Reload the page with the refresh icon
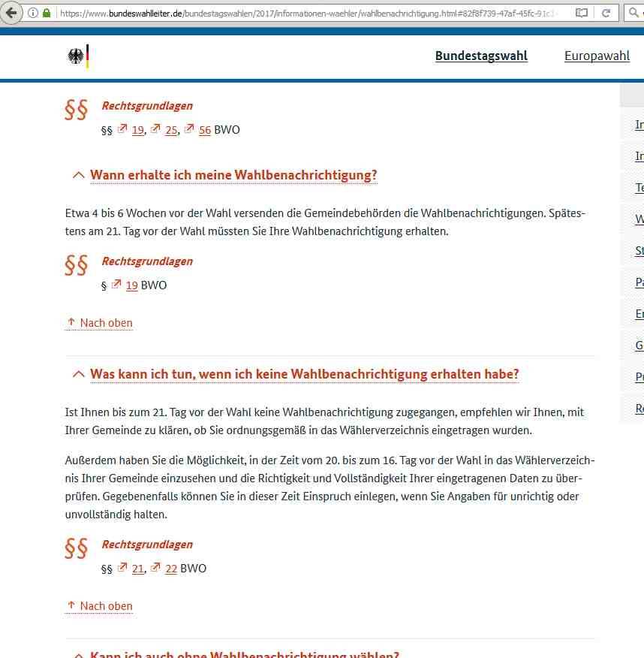644x658 pixels. point(606,13)
